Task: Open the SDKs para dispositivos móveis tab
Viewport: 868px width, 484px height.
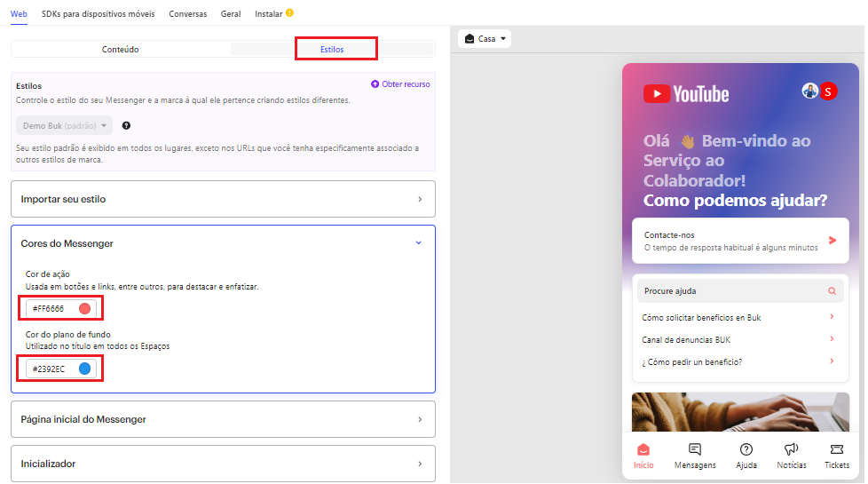Action: (98, 14)
